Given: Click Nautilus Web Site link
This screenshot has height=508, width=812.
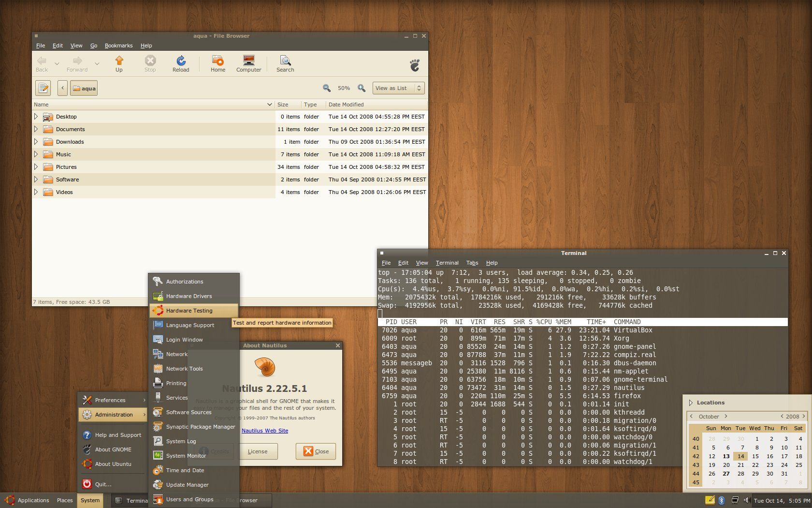Looking at the screenshot, I should [265, 431].
